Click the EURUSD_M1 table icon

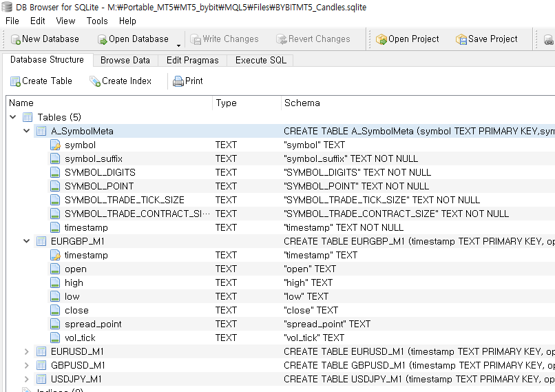click(41, 351)
